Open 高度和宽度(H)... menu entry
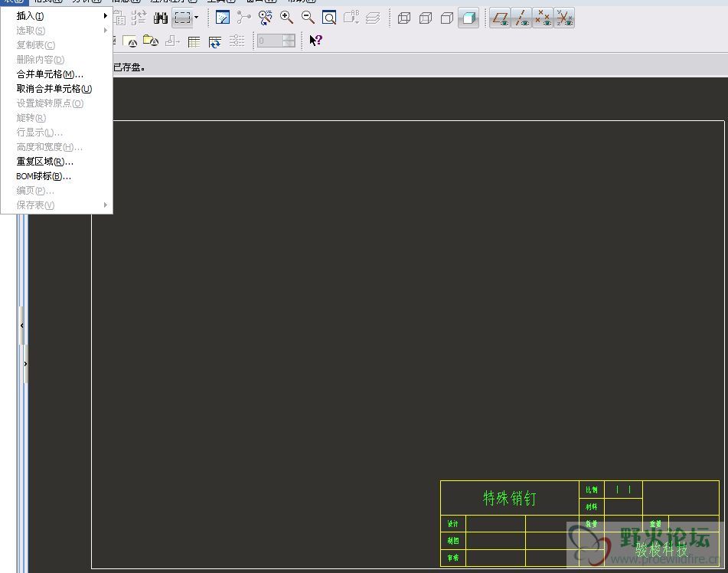Screen dimensions: 728x573 click(57, 147)
